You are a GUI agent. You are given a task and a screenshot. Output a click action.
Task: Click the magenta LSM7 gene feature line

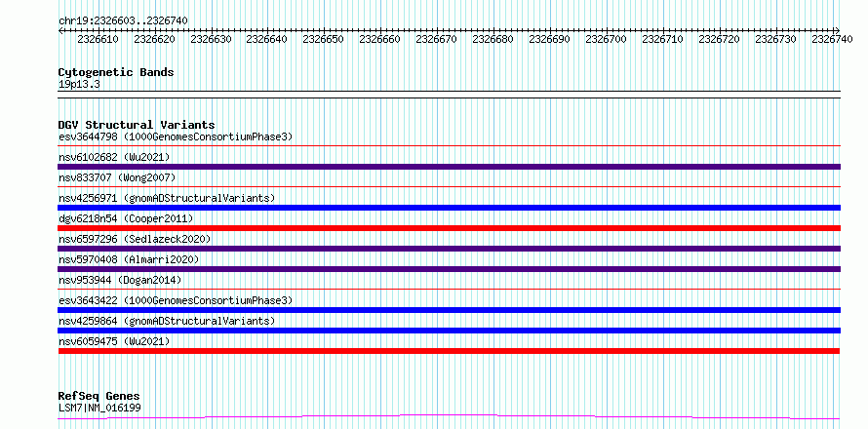(449, 416)
